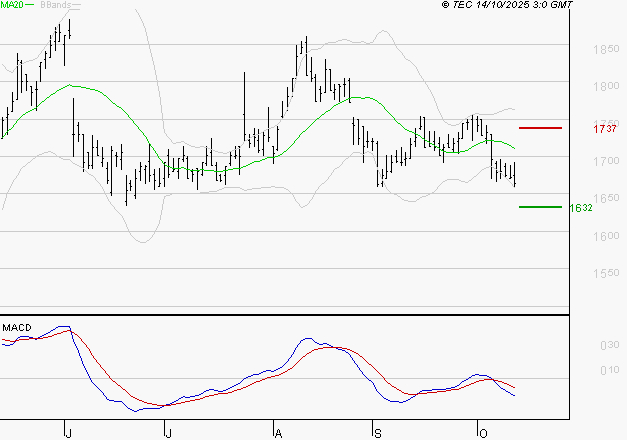Click the 1650 price axis label

pyautogui.click(x=606, y=198)
